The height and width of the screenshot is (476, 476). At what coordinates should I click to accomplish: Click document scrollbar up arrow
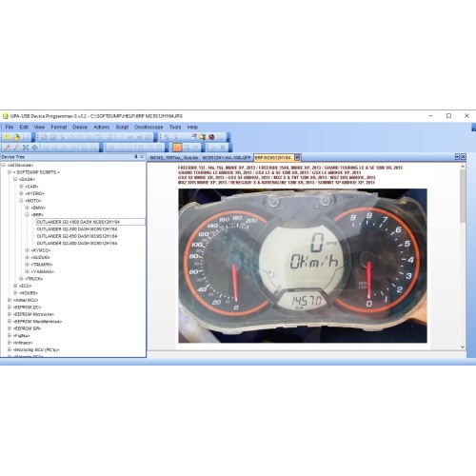point(463,167)
